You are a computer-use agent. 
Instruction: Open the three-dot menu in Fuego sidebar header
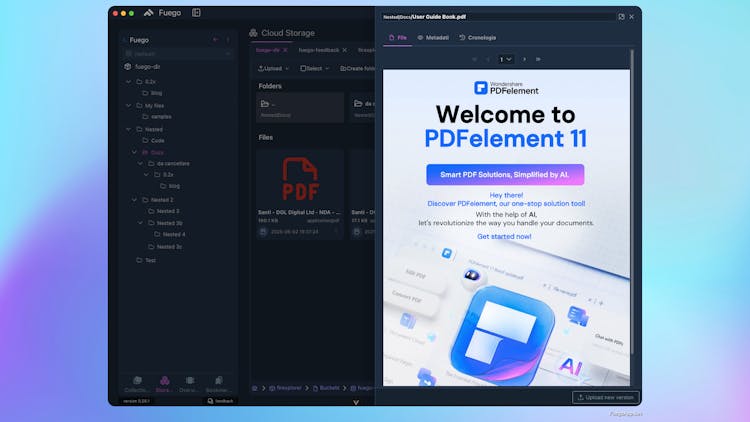pos(228,40)
